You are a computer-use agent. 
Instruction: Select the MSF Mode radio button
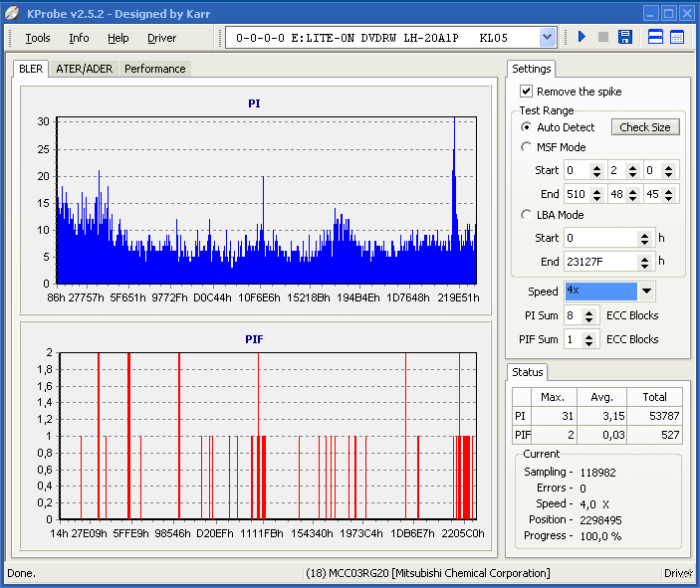pos(527,147)
